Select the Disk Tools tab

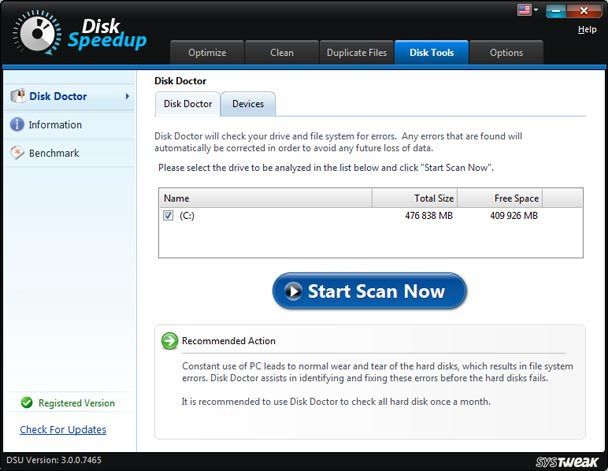click(x=432, y=52)
